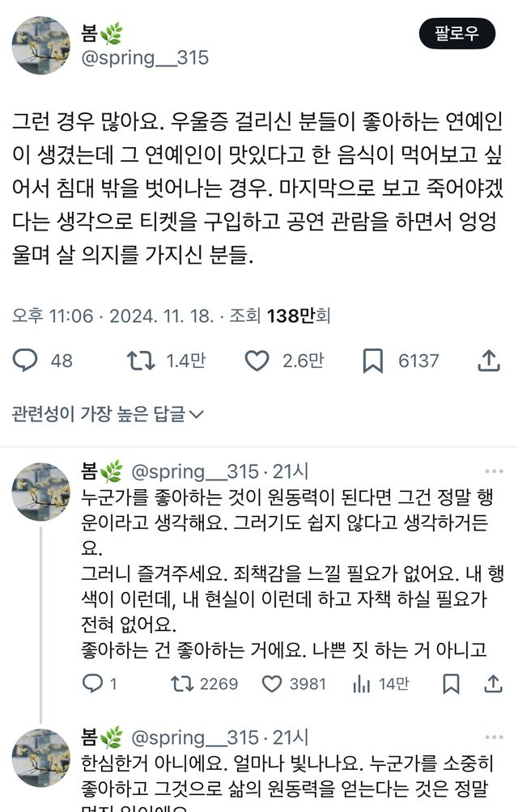The image size is (518, 812).
Task: Retweet the main post with 1.4만 reposts
Action: click(142, 361)
